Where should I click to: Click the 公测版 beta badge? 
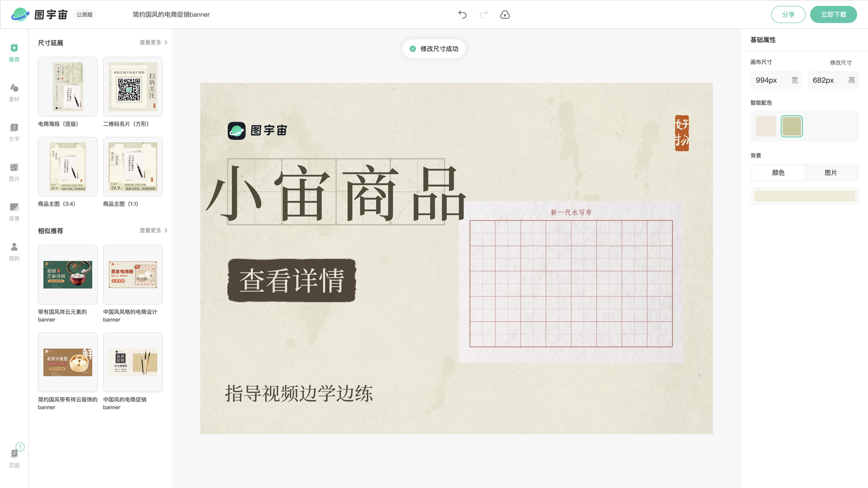[x=84, y=14]
